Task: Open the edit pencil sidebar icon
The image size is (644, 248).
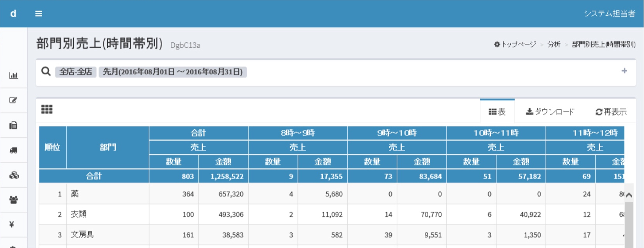Action: pyautogui.click(x=14, y=100)
